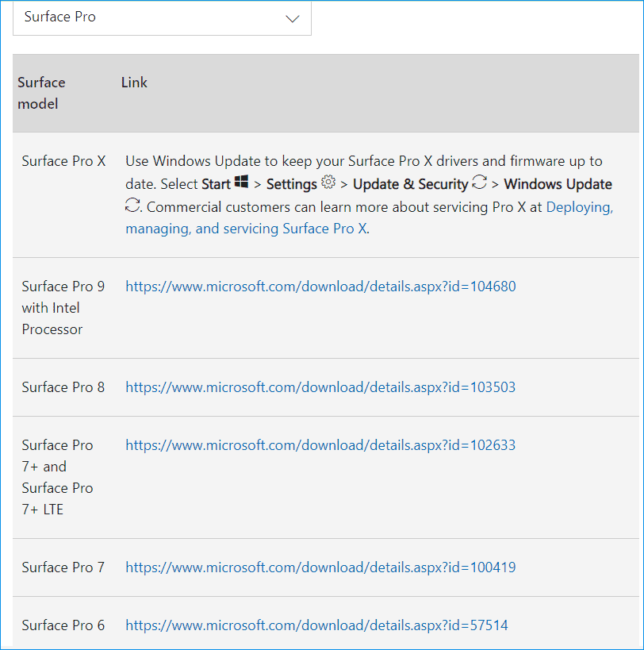Click the bold Windows Update text
644x650 pixels.
click(558, 183)
